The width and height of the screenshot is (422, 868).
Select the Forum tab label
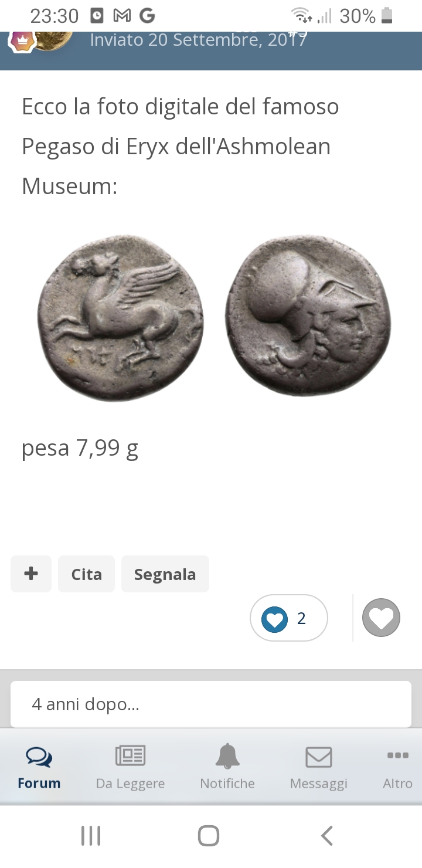click(x=39, y=784)
